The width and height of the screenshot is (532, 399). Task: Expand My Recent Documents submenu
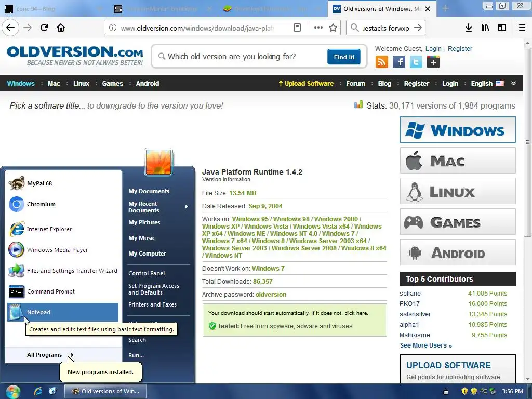click(158, 207)
